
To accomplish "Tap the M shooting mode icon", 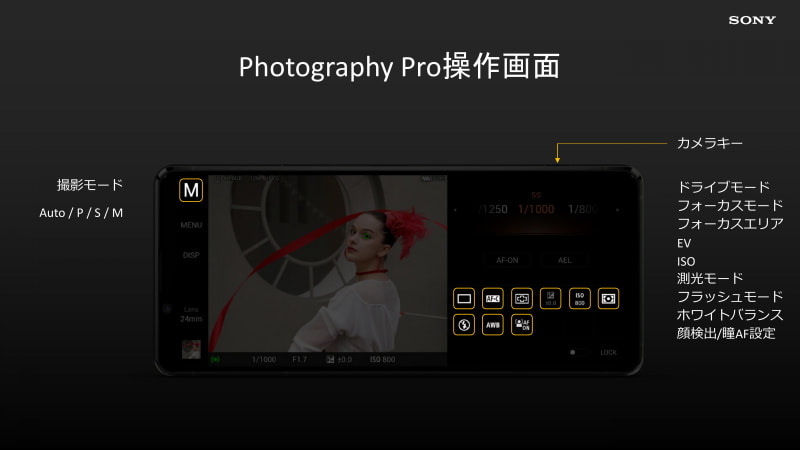I will (191, 190).
